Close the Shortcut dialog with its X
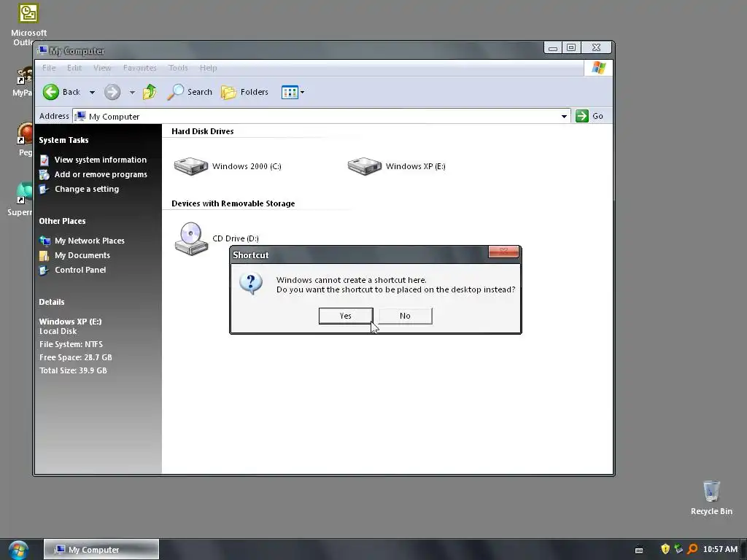 point(503,252)
